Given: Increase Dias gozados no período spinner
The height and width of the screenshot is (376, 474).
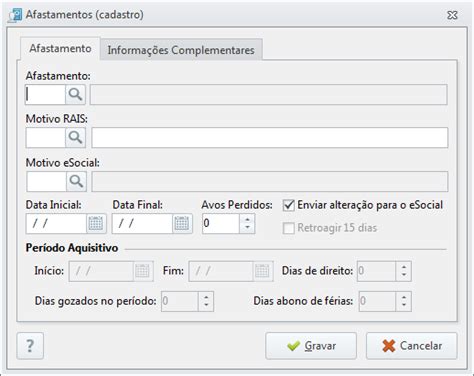Looking at the screenshot, I should click(206, 297).
